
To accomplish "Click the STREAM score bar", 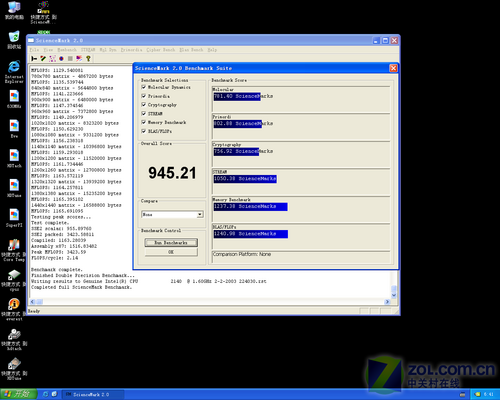I will pyautogui.click(x=245, y=179).
